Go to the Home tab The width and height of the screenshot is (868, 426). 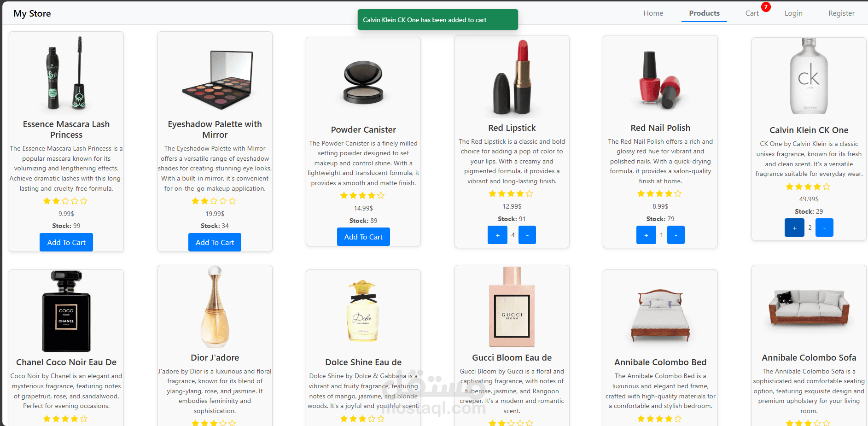(x=653, y=13)
